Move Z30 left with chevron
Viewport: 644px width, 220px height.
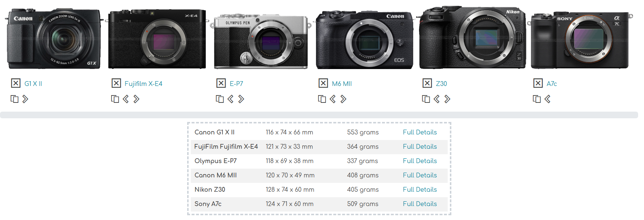click(437, 99)
